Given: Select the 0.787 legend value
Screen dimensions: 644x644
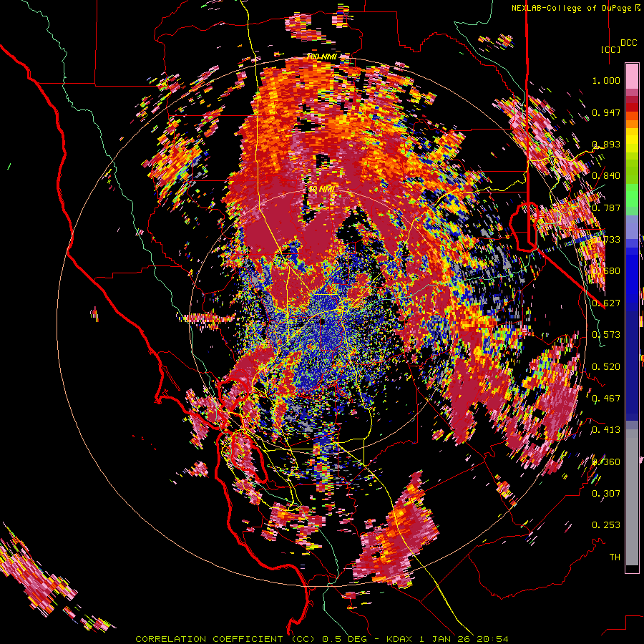Looking at the screenshot, I should click(606, 208).
